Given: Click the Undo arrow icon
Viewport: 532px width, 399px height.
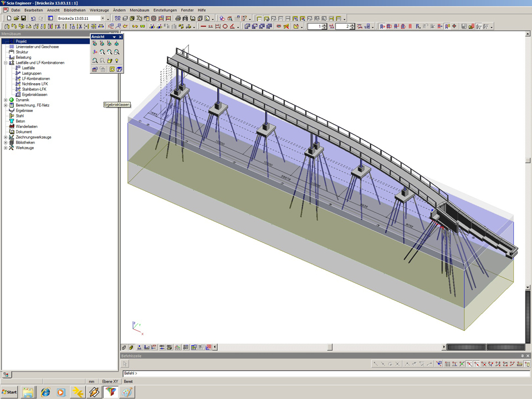Looking at the screenshot, I should pos(33,18).
